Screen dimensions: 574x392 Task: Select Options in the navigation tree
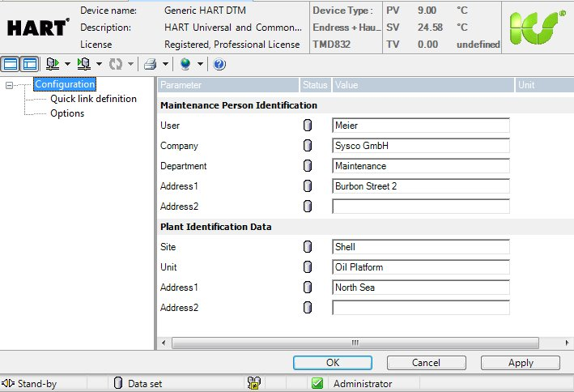click(67, 113)
